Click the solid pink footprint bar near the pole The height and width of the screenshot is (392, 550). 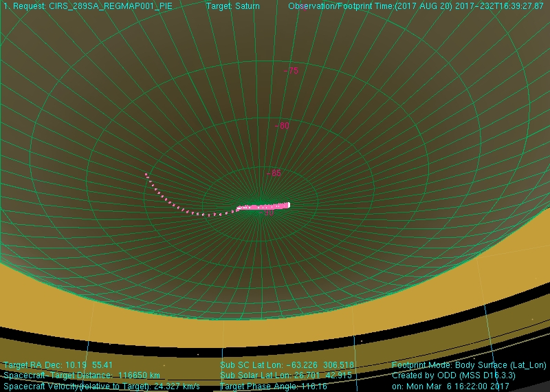click(263, 207)
